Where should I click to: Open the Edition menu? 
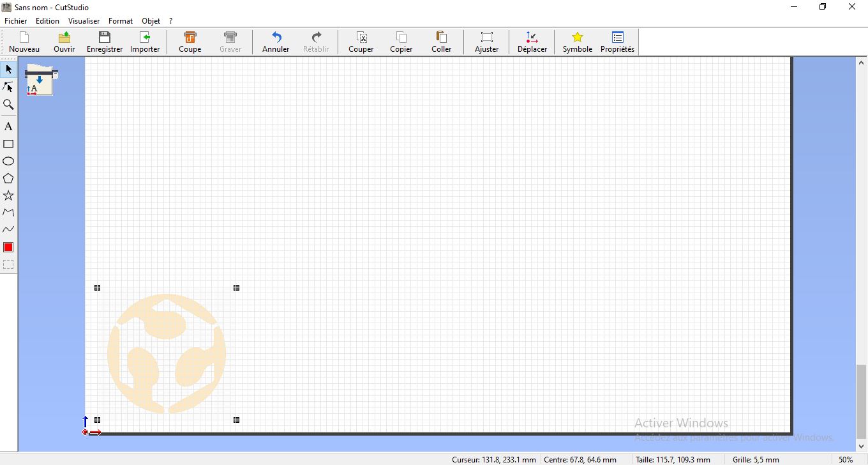click(47, 21)
